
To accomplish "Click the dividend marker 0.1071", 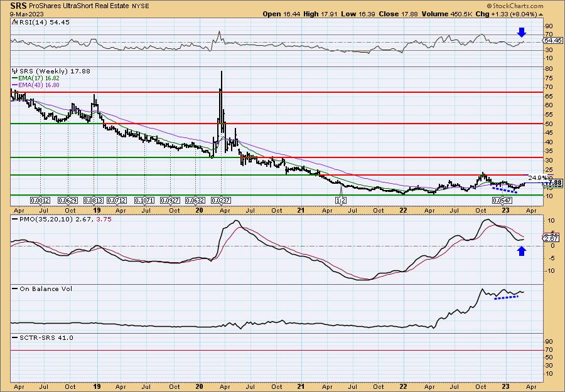I will [x=144, y=201].
